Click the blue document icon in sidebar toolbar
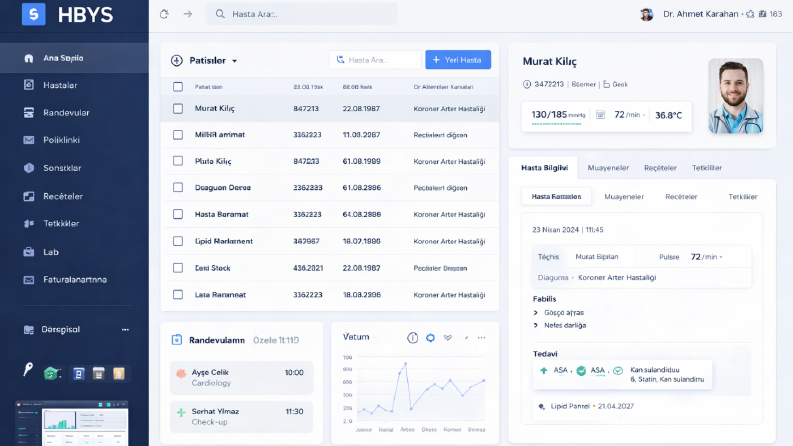This screenshot has height=446, width=793. pyautogui.click(x=78, y=374)
